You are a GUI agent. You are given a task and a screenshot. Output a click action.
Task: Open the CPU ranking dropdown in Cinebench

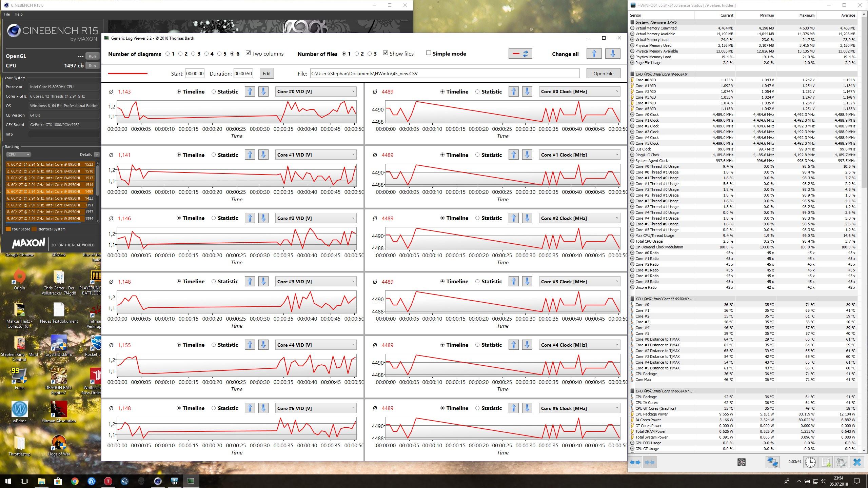[18, 155]
